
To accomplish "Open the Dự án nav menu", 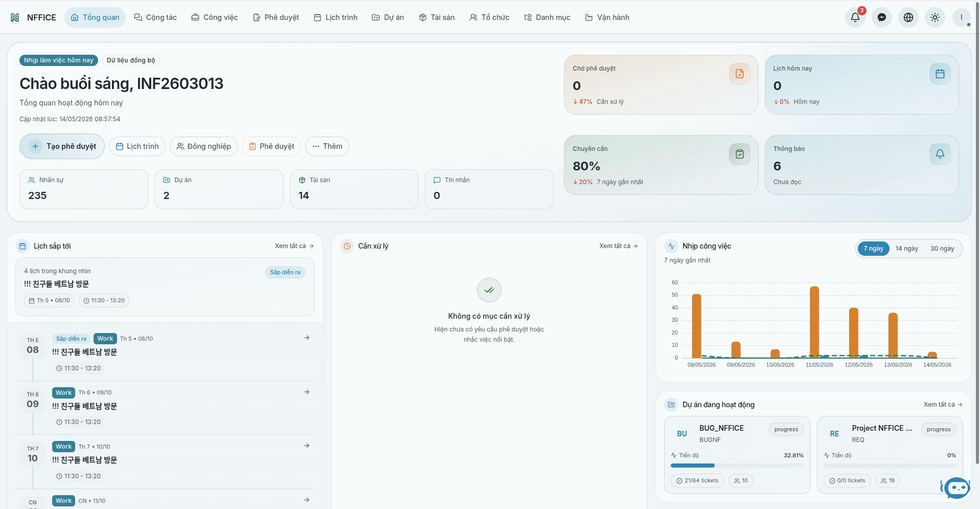I will [388, 17].
